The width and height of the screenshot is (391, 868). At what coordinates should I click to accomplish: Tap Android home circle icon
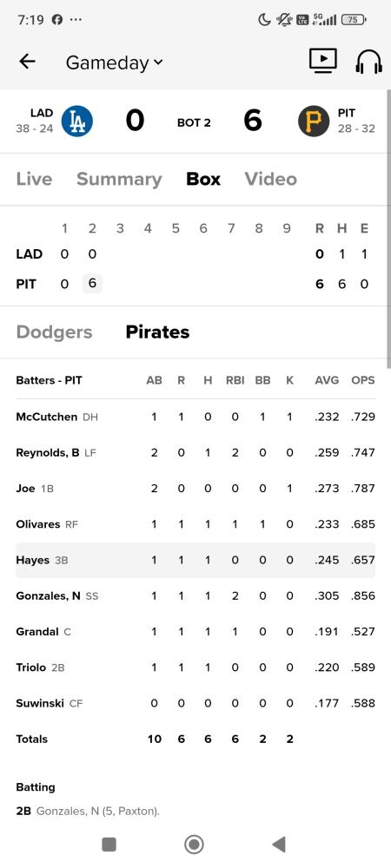pyautogui.click(x=194, y=845)
